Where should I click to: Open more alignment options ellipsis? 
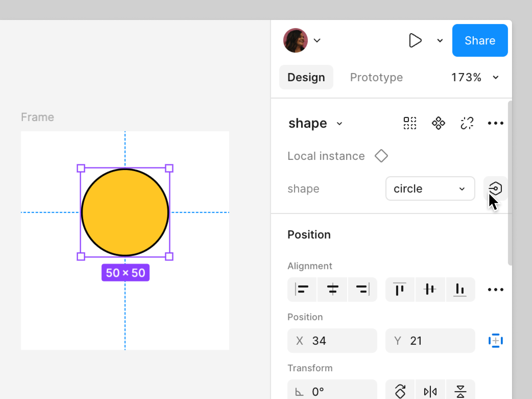coord(495,290)
